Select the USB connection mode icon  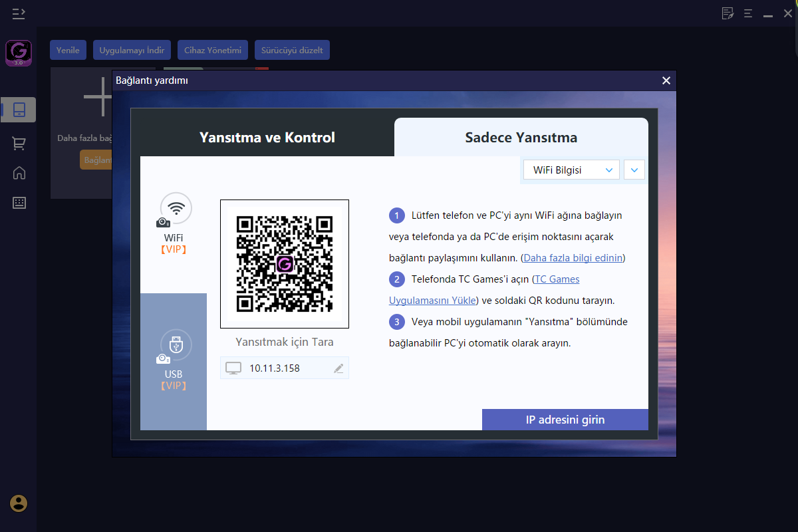176,346
